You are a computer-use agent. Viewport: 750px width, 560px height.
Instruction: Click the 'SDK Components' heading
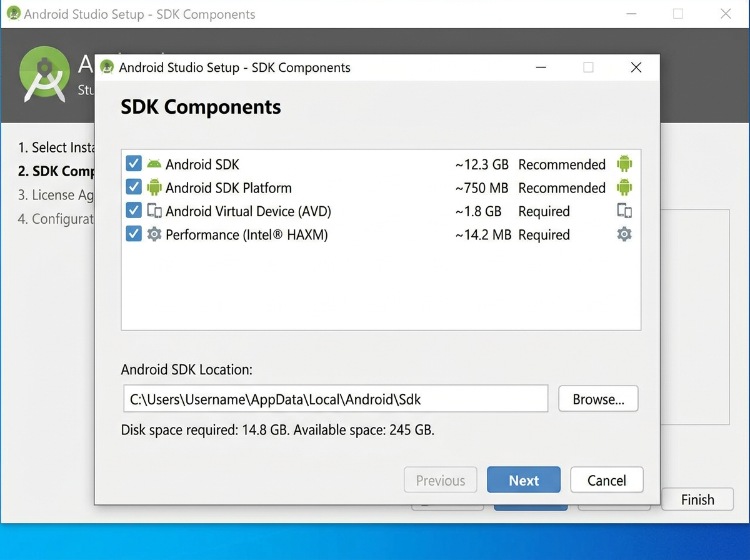click(x=201, y=107)
